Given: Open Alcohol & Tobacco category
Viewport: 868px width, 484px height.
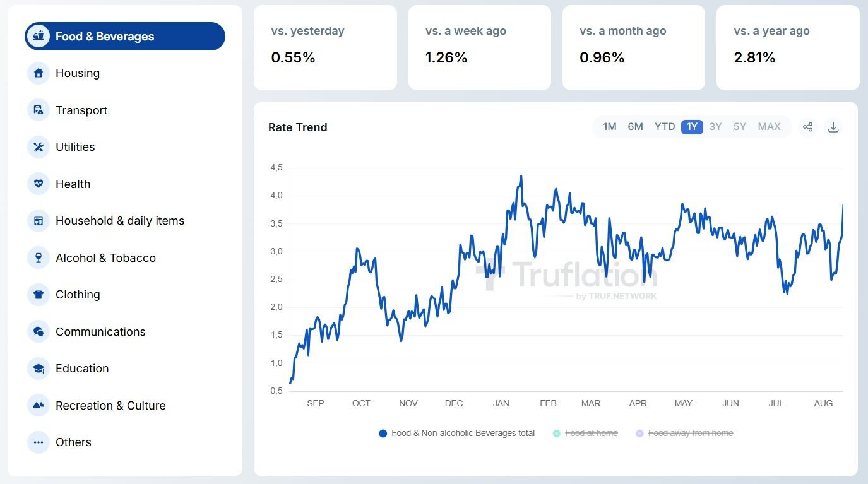Looking at the screenshot, I should click(x=105, y=258).
